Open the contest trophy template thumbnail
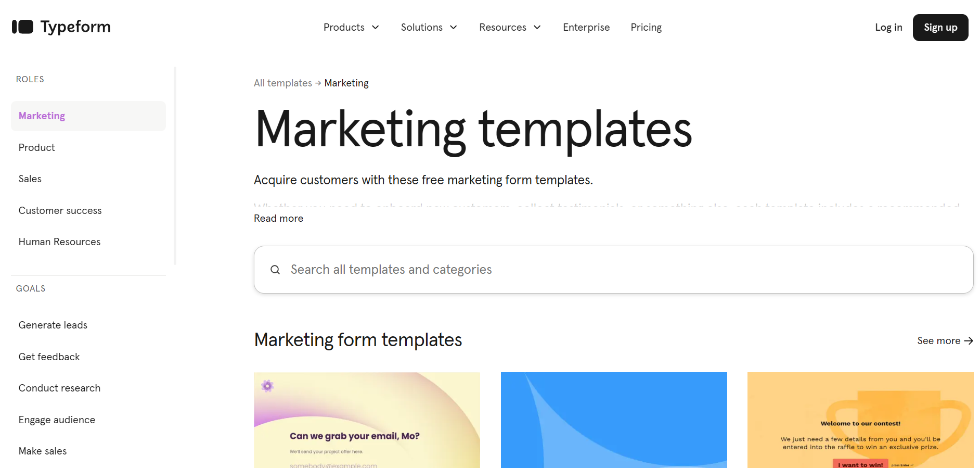Image resolution: width=980 pixels, height=468 pixels. 860,420
